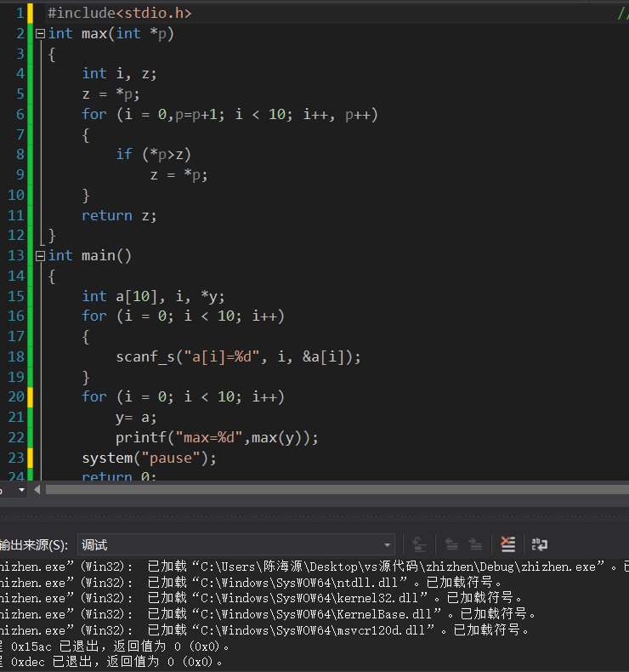
Task: Collapse the max function code block
Action: 40,34
